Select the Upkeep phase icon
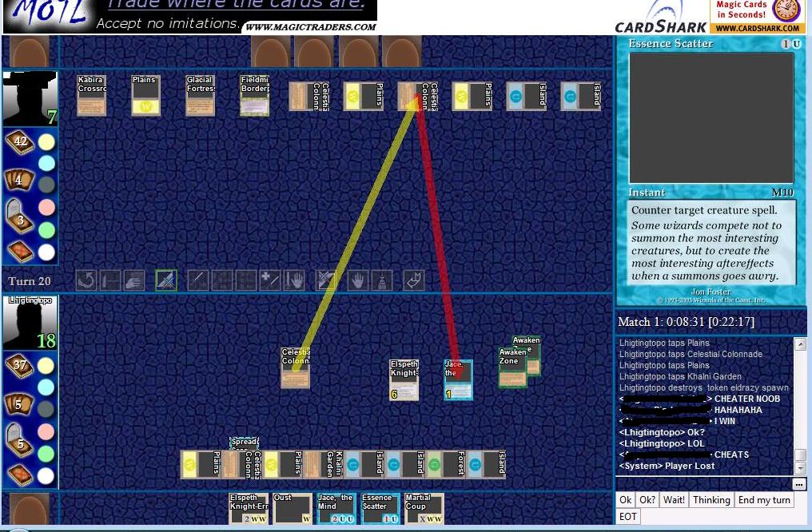Viewport: 812px width, 532px height. tap(109, 280)
